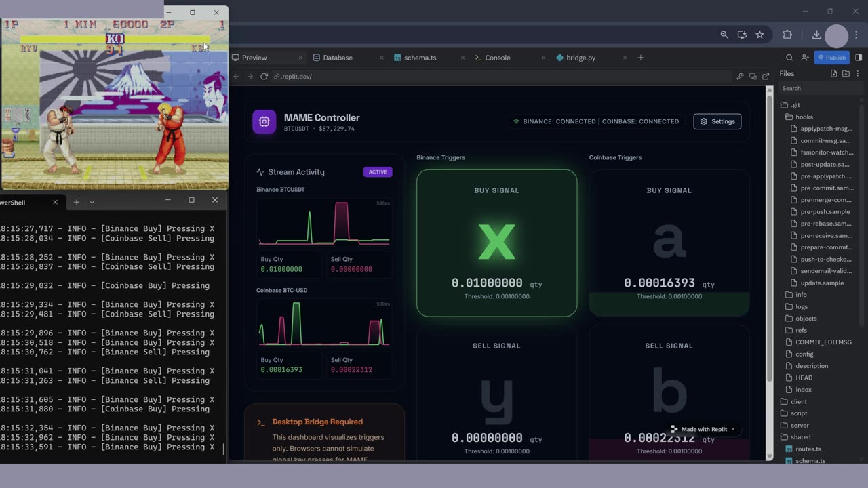This screenshot has height=488, width=868.
Task: Click the Coinbase SELL SIGNAL b card
Action: [x=669, y=393]
